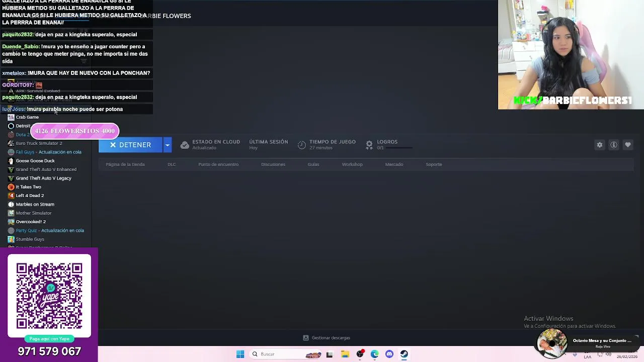Open Microsoft Edge from the taskbar
Screen dimensions: 644x362
pyautogui.click(x=374, y=354)
